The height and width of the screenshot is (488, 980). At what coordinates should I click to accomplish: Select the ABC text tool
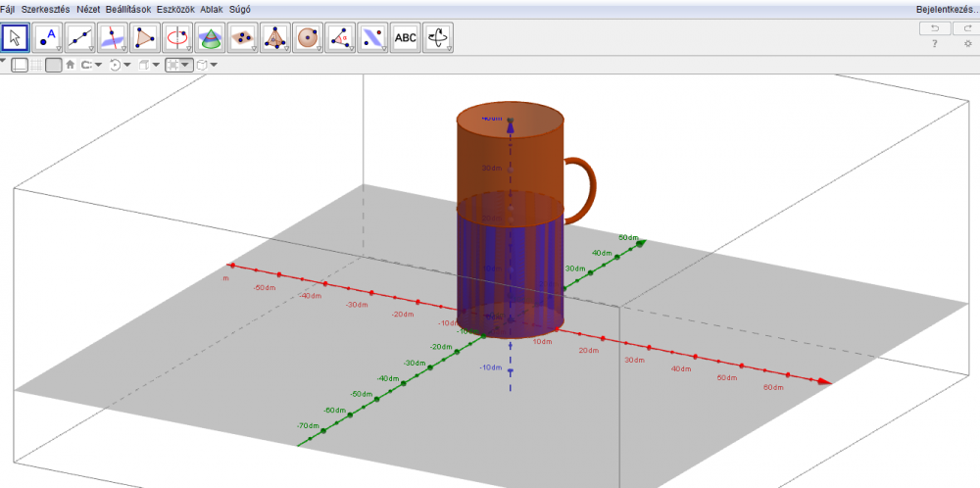pyautogui.click(x=404, y=38)
